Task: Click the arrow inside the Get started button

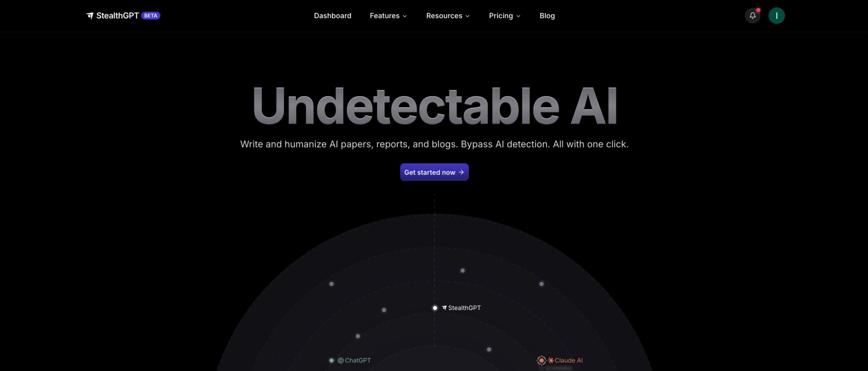Action: [x=462, y=172]
